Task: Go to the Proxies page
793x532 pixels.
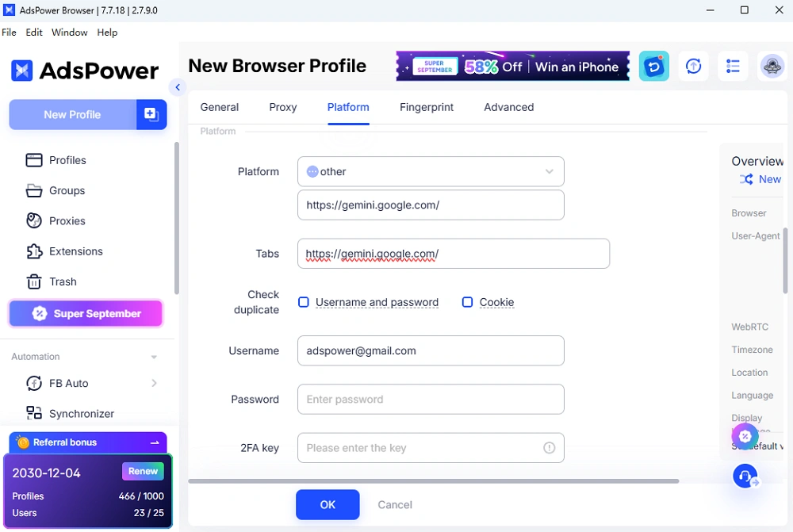Action: pos(56,221)
